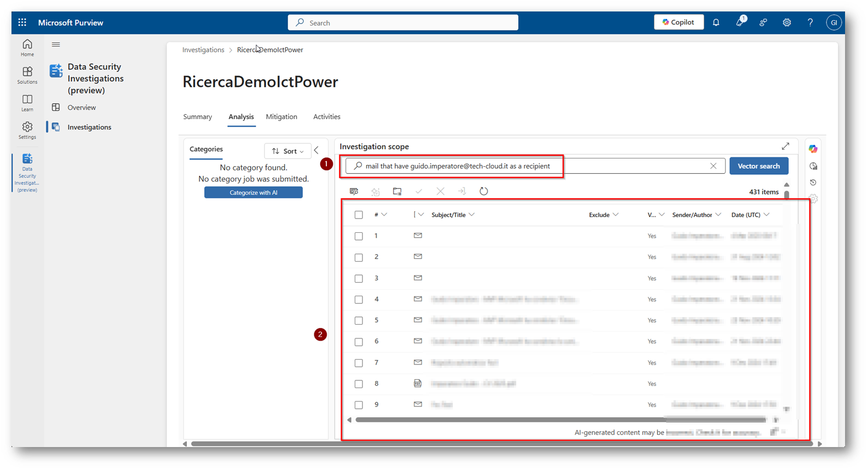
Task: Click the vertical scrollbar thumb beside 431 items
Action: 787,194
